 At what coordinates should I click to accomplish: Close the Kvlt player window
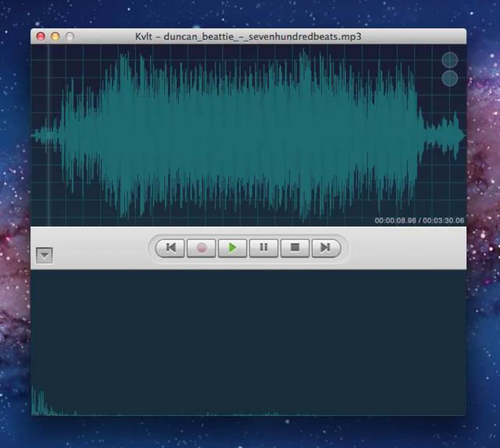click(x=41, y=36)
